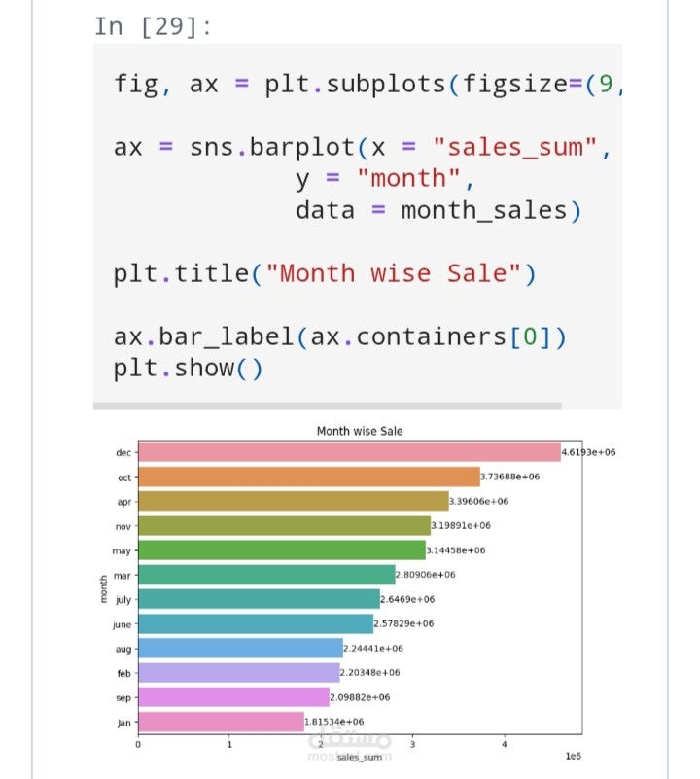The image size is (700, 779).
Task: Click the 1.81534e+06 label beside the jan bar
Action: (334, 722)
